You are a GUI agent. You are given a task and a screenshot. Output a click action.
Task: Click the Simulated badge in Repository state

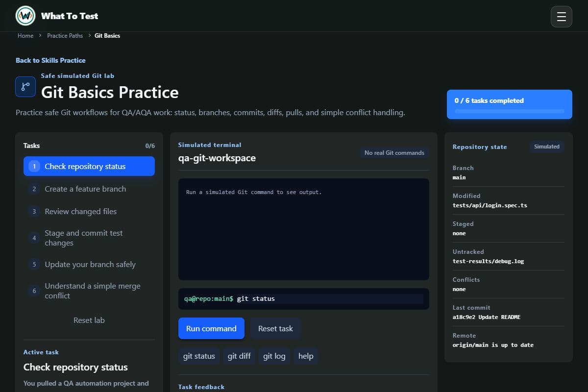(547, 147)
